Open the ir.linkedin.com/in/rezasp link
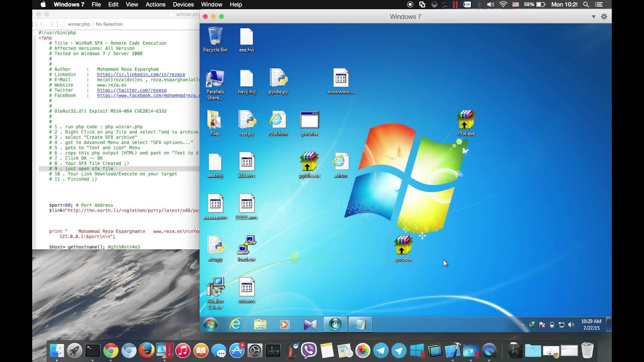Viewport: 644px width, 362px height. point(141,74)
